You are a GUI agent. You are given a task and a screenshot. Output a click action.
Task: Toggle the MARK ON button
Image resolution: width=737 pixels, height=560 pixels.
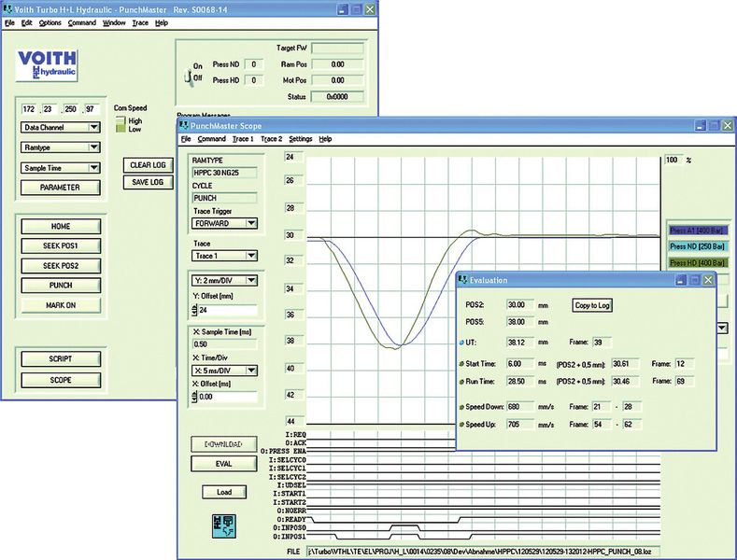pyautogui.click(x=61, y=305)
